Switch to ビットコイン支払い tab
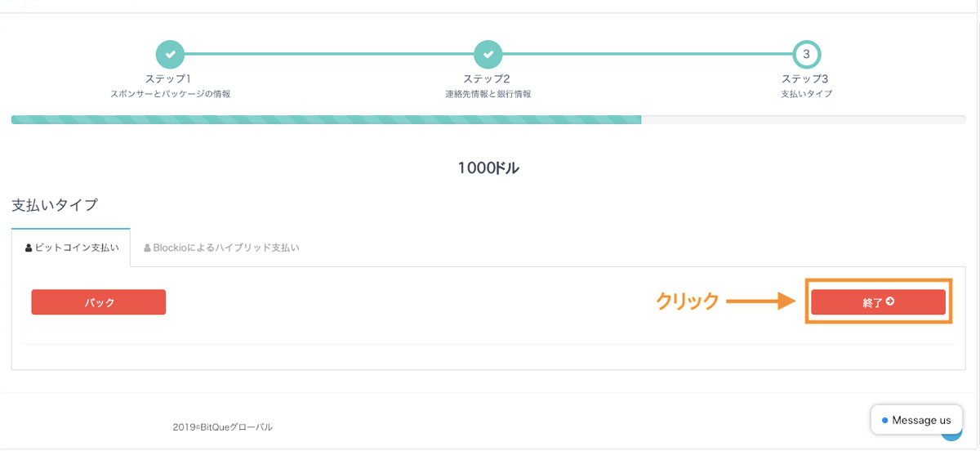The image size is (980, 451). [71, 248]
